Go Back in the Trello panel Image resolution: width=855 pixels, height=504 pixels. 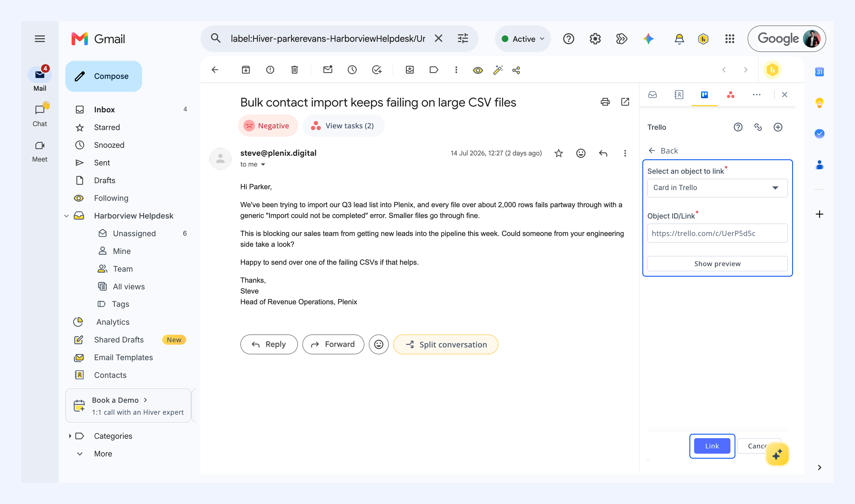(663, 151)
